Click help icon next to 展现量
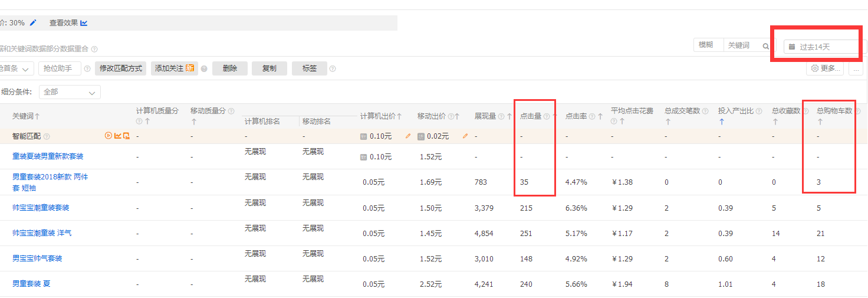The width and height of the screenshot is (868, 298). [501, 117]
